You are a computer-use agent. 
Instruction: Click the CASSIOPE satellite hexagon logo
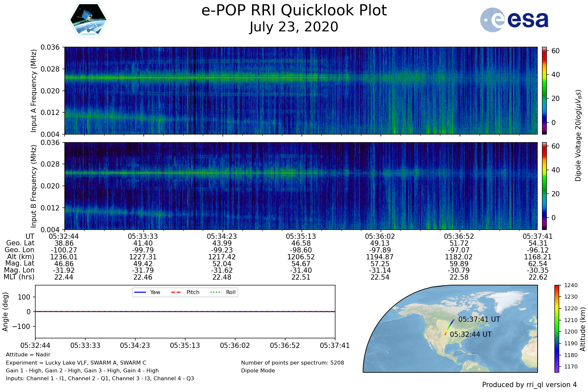[88, 20]
